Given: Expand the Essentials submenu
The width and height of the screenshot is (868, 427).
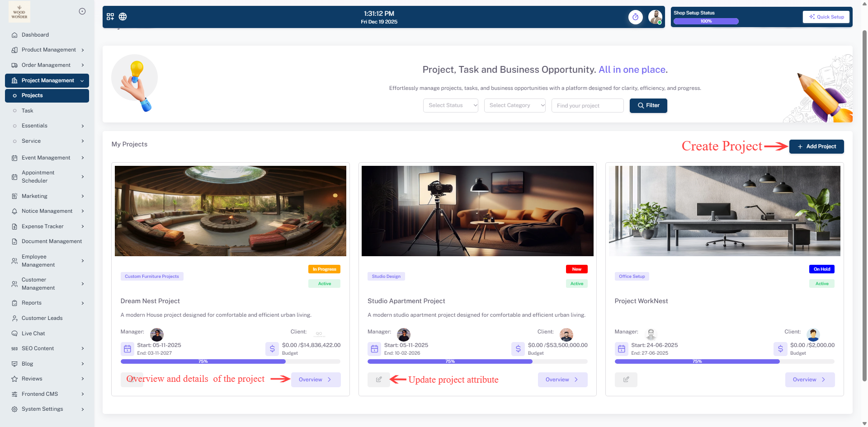Looking at the screenshot, I should point(48,126).
